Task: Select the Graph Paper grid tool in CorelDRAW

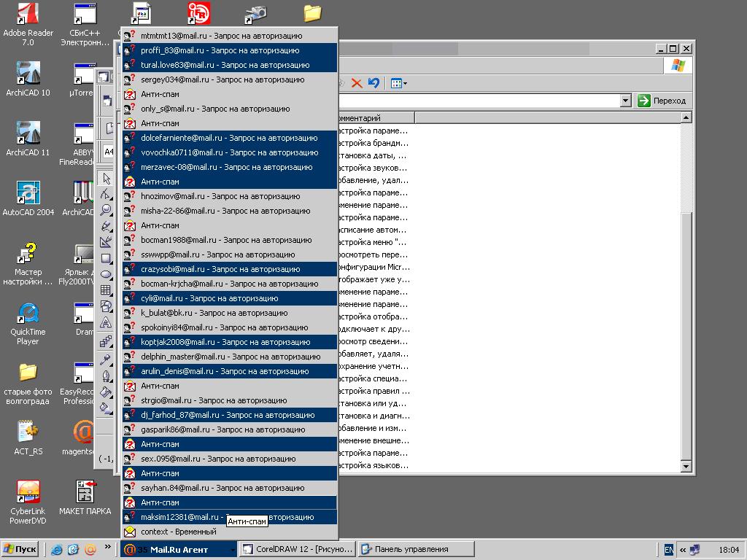Action: coord(106,290)
